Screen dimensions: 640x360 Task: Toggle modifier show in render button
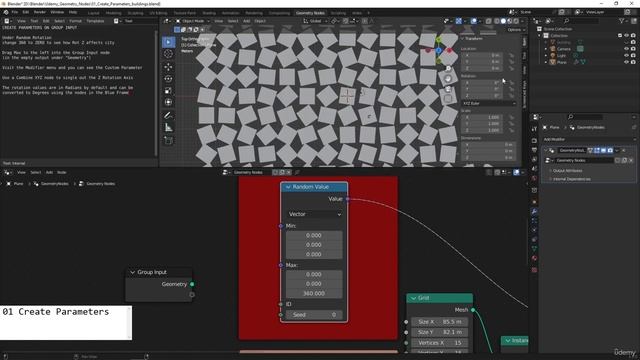click(610, 151)
